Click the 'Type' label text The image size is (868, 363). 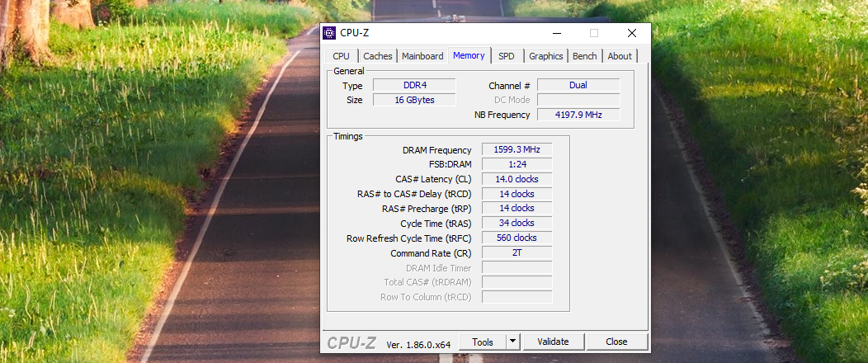[x=352, y=87]
